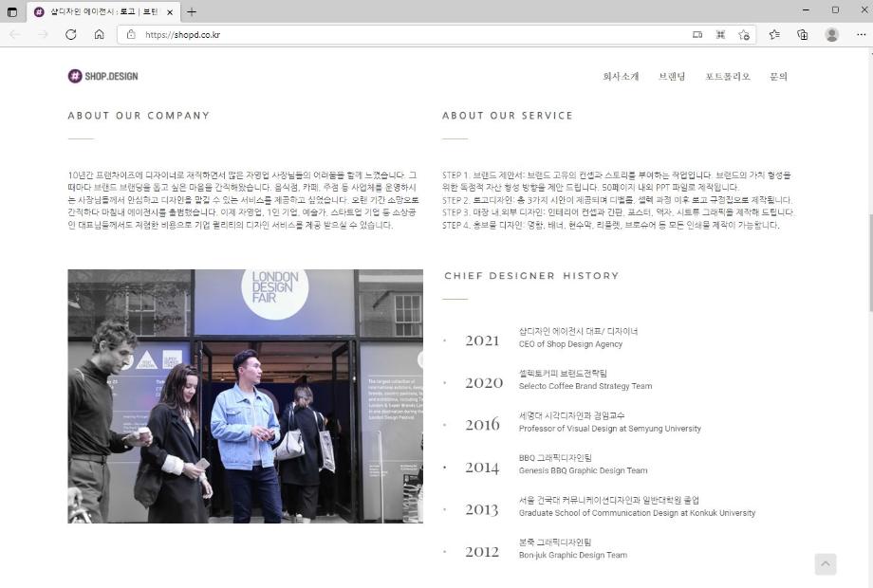Viewport: 873px width, 588px height.
Task: Click the SHOP.DESIGN logo
Action: 102,76
